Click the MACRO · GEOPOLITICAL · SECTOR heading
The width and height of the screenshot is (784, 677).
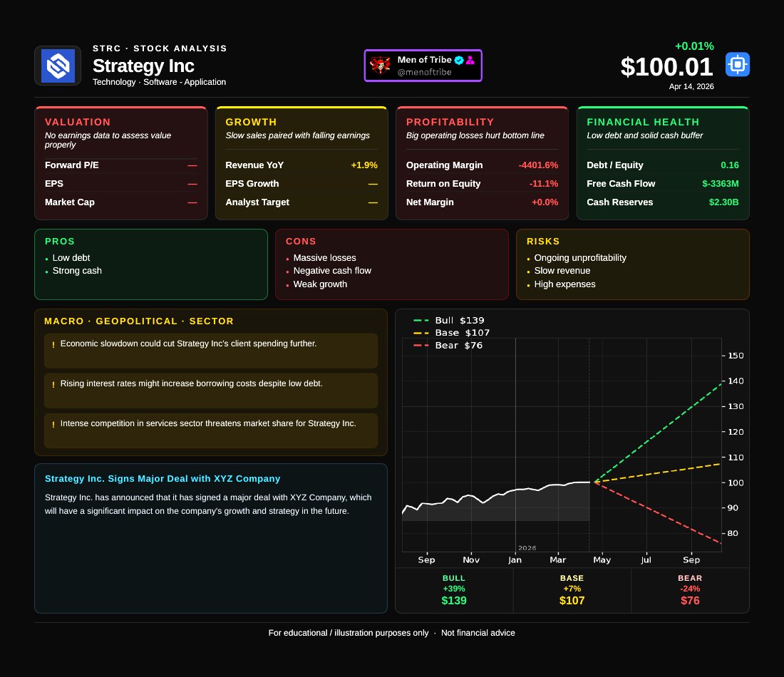(x=138, y=321)
